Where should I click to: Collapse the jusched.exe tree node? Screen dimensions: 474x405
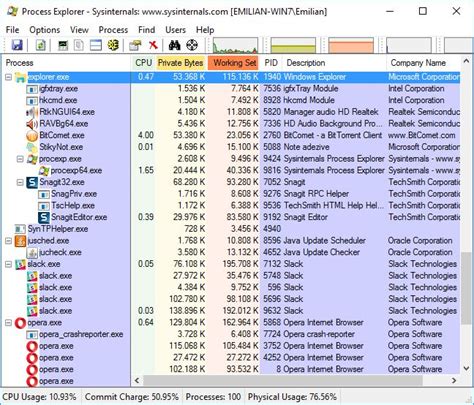(x=9, y=241)
